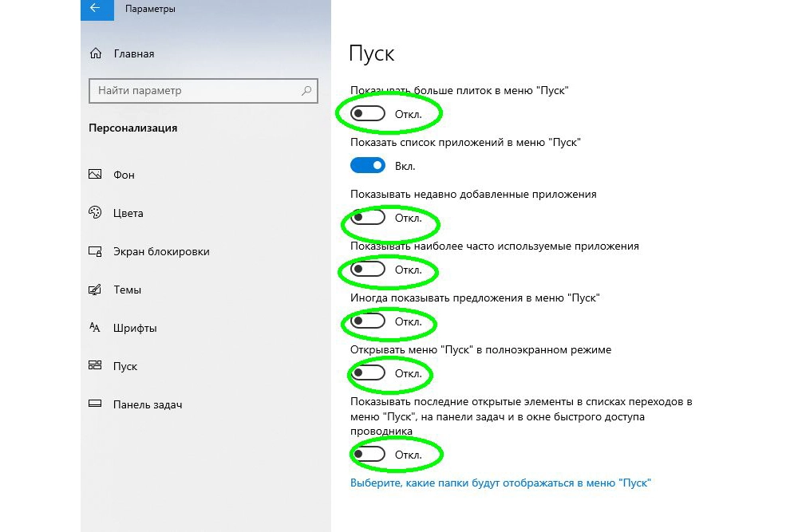Click the search magnifier icon
The height and width of the screenshot is (532, 798).
pyautogui.click(x=306, y=91)
